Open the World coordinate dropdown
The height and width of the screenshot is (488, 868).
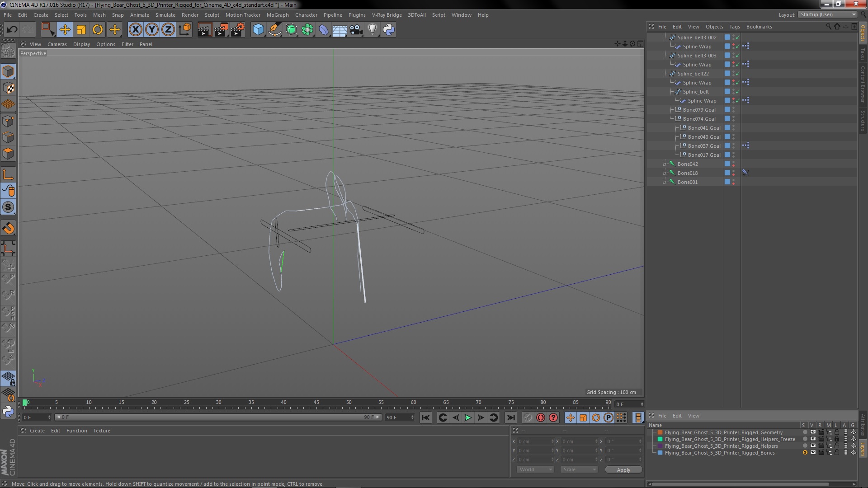click(x=535, y=469)
